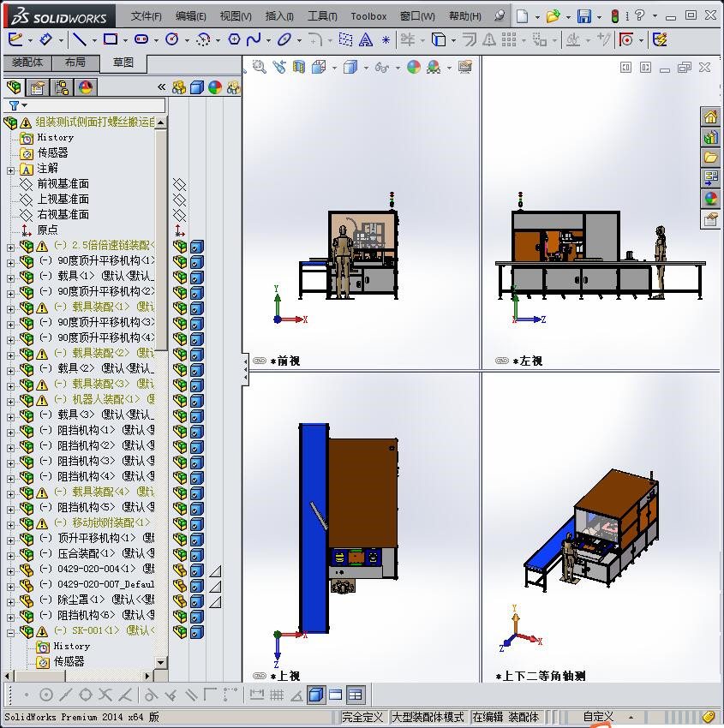The height and width of the screenshot is (728, 724).
Task: Select the Ellipse sketch tool
Action: tap(284, 39)
